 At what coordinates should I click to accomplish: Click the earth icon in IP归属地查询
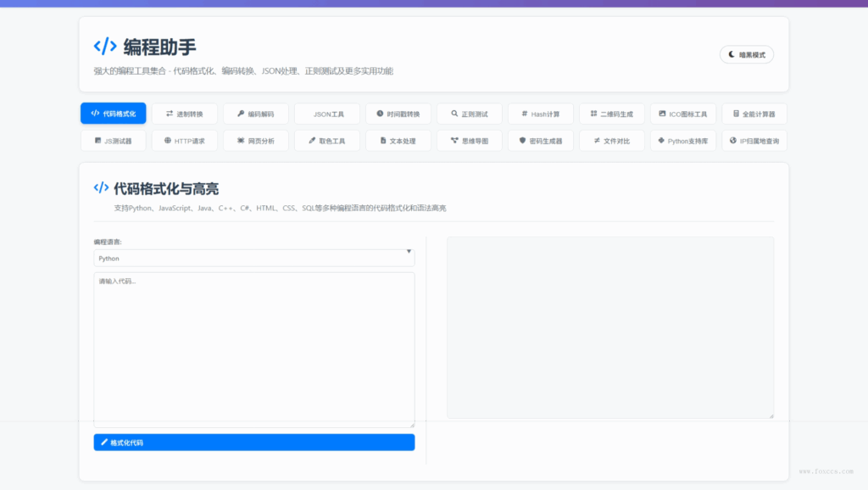tap(733, 141)
